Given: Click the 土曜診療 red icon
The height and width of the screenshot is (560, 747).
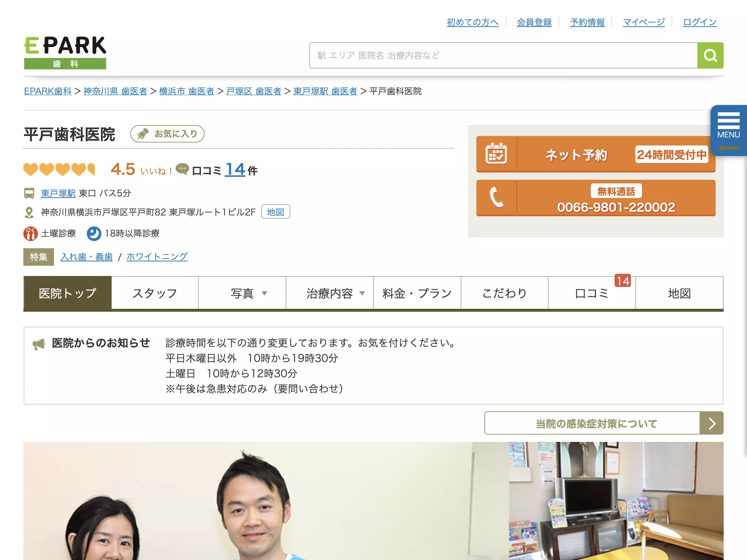Looking at the screenshot, I should [x=31, y=234].
